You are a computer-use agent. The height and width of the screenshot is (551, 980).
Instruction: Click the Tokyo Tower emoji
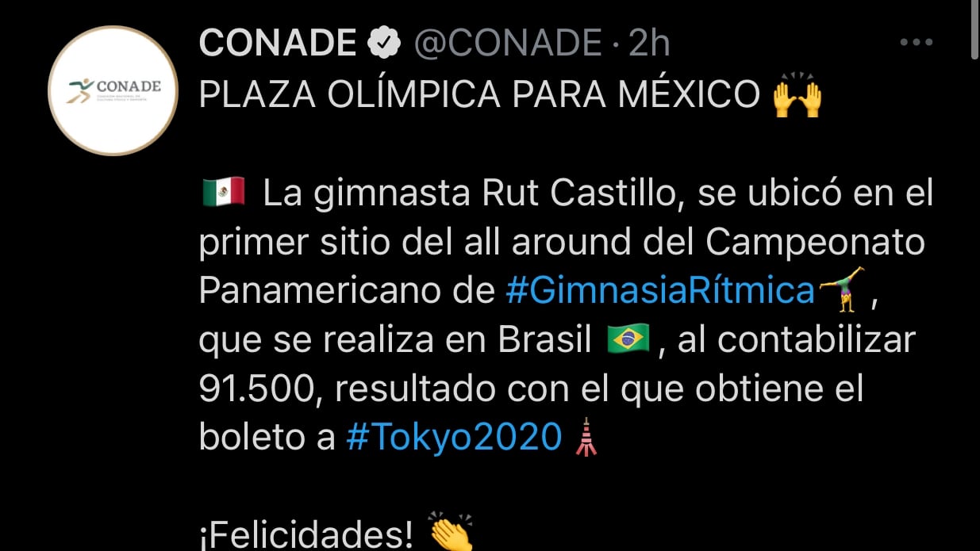586,438
